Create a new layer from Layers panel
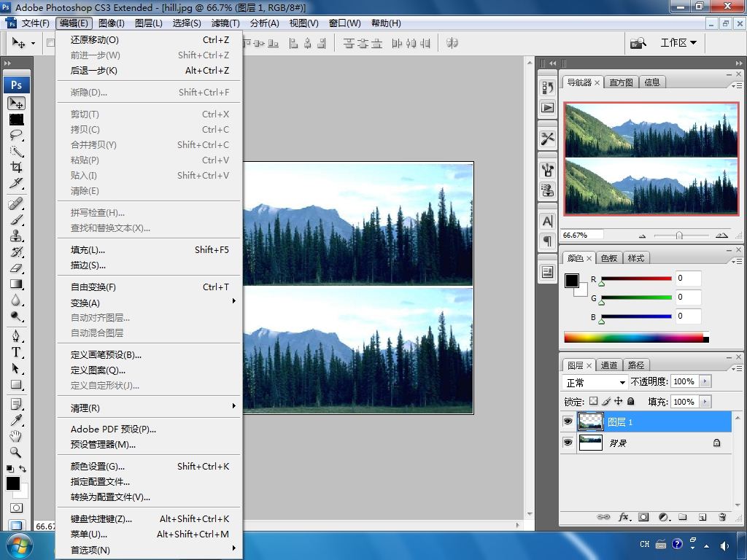The image size is (747, 560). 703,517
